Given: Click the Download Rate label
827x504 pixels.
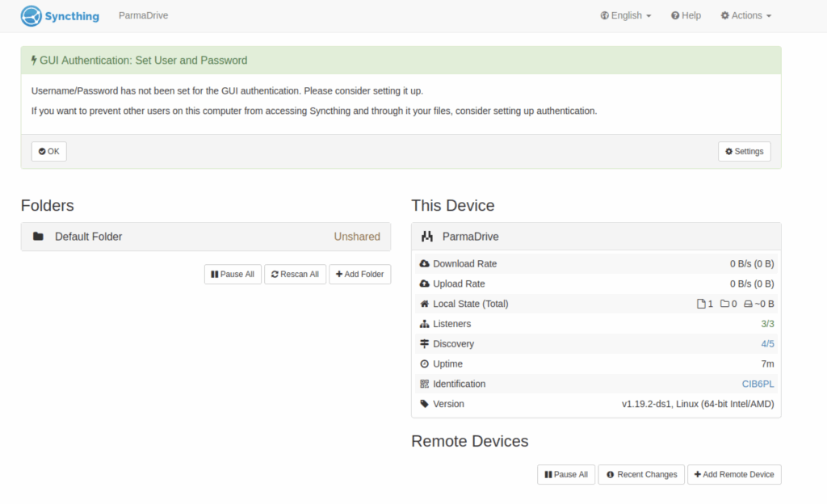Looking at the screenshot, I should pos(464,263).
